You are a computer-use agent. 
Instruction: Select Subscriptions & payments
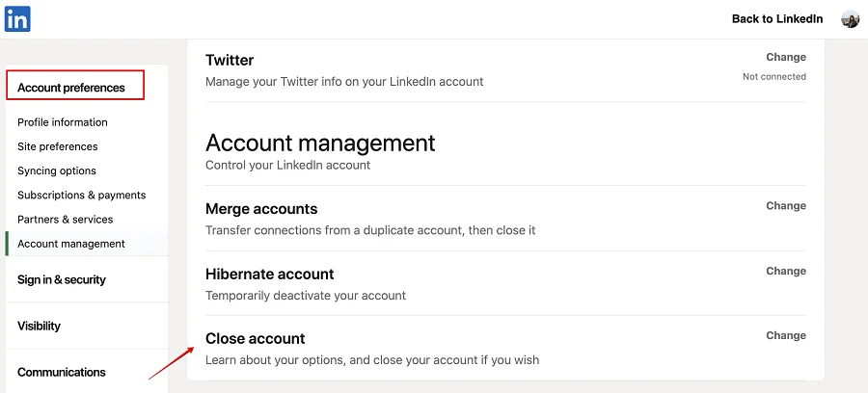click(82, 195)
